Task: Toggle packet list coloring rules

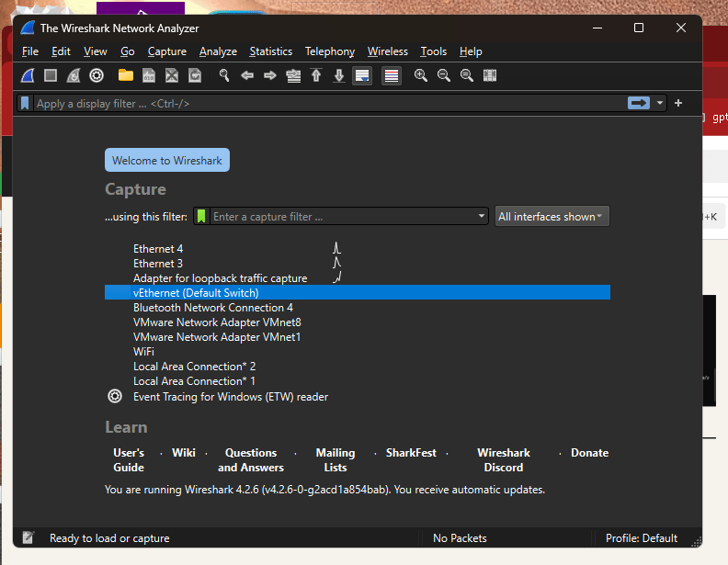Action: 392,75
